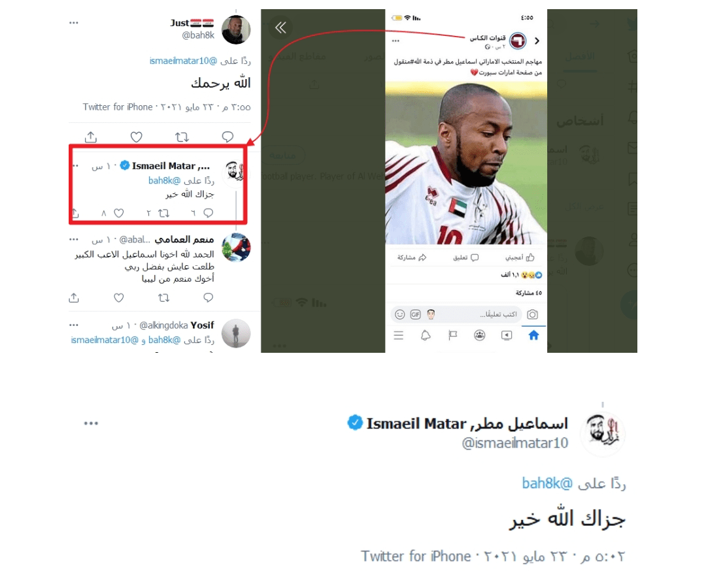Open the three-dots menu next to Just's tweet
This screenshot has width=706, height=588.
point(74,22)
